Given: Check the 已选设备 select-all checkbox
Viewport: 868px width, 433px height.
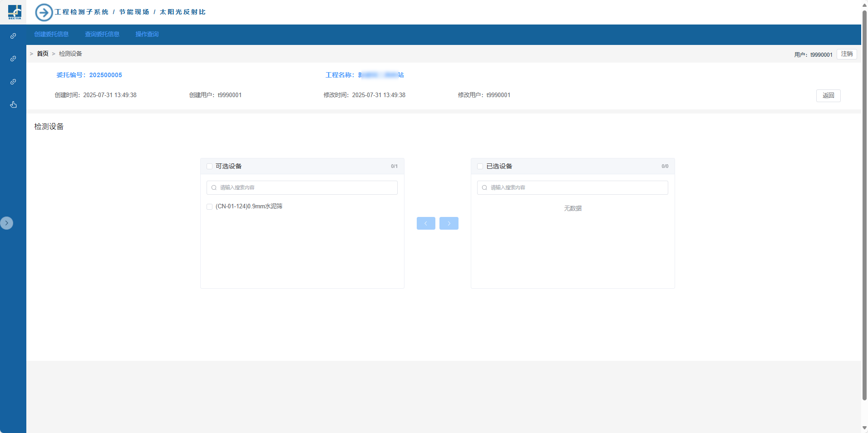Looking at the screenshot, I should pos(480,167).
